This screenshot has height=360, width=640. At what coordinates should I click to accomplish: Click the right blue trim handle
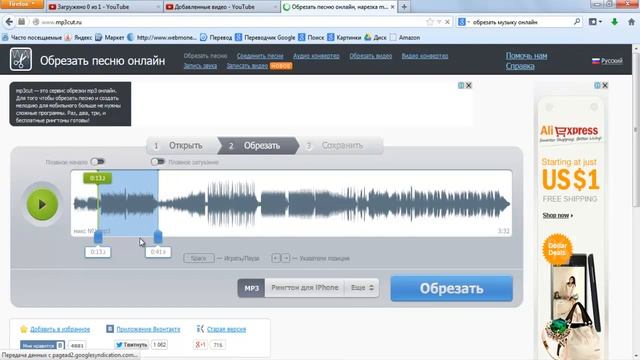click(158, 237)
